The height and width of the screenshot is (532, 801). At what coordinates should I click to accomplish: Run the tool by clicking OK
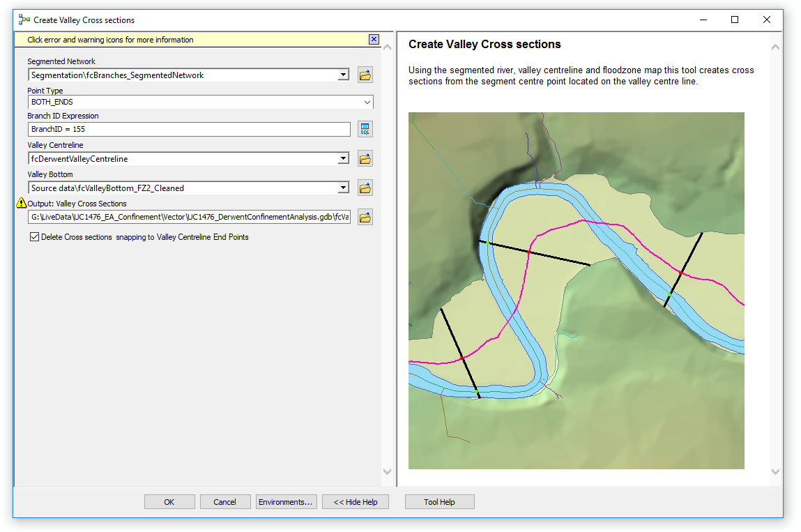point(169,501)
